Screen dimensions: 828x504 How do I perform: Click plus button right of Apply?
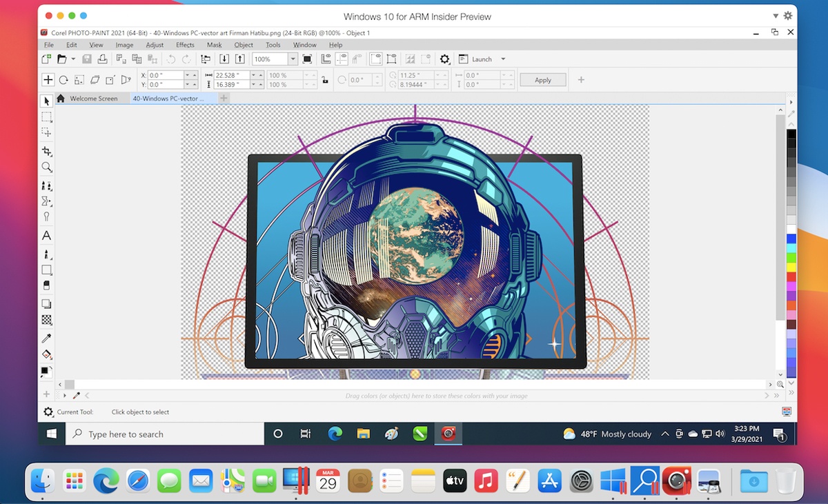(581, 80)
